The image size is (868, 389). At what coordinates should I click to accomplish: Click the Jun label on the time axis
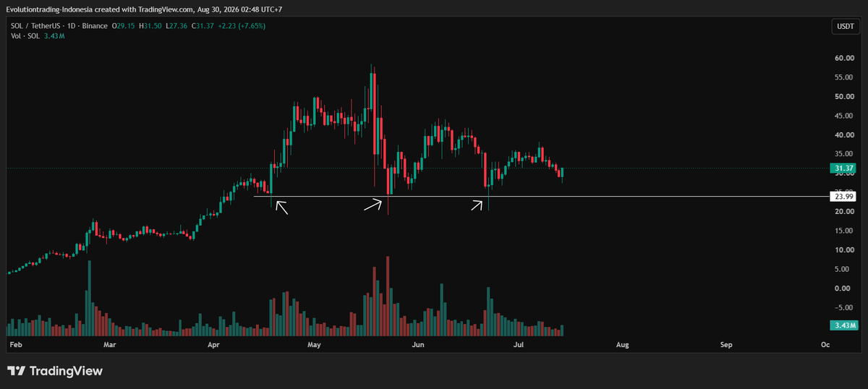(x=417, y=346)
